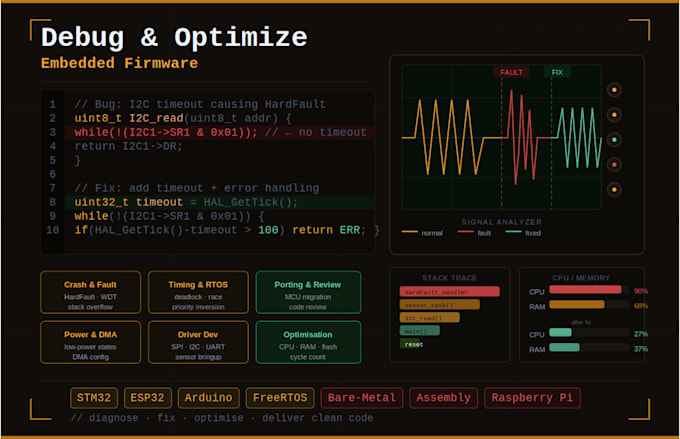Image resolution: width=680 pixels, height=439 pixels.
Task: Click the red CPU 90% usage bar
Action: [x=585, y=290]
